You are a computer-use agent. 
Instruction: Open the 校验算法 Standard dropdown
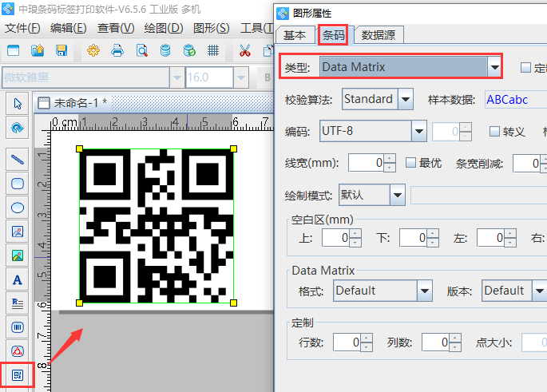[x=406, y=99]
